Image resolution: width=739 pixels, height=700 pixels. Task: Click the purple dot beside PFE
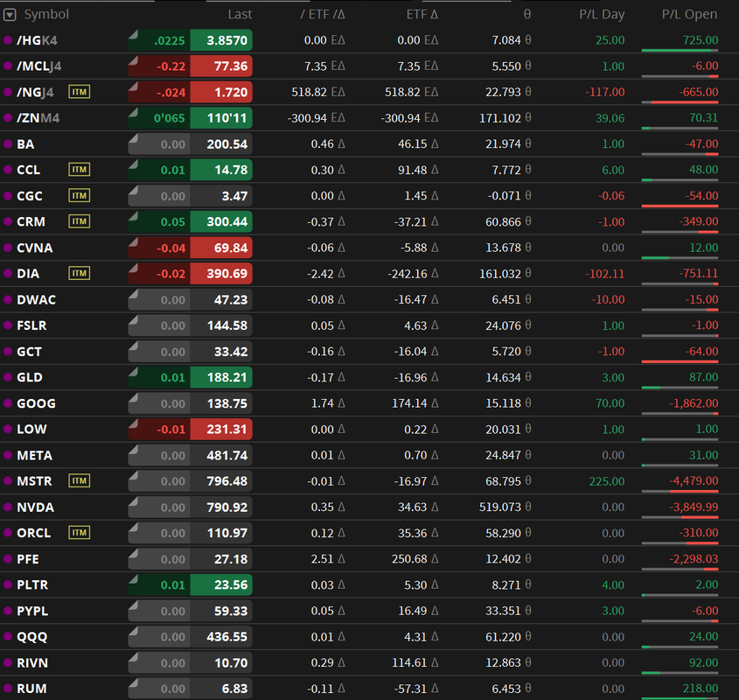click(8, 559)
